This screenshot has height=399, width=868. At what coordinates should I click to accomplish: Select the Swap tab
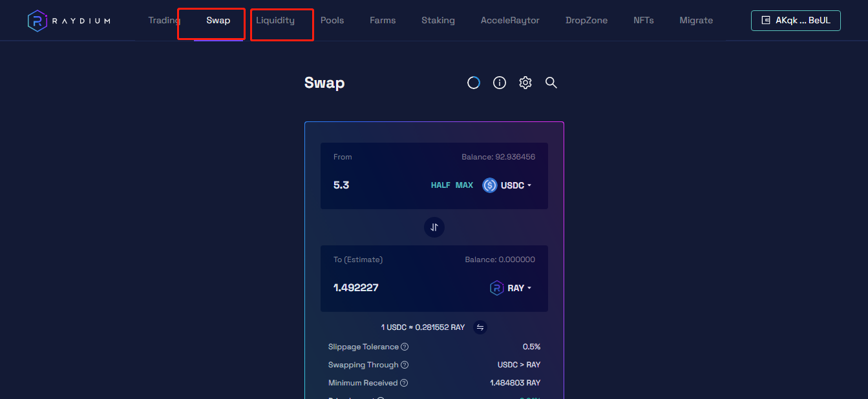[218, 20]
